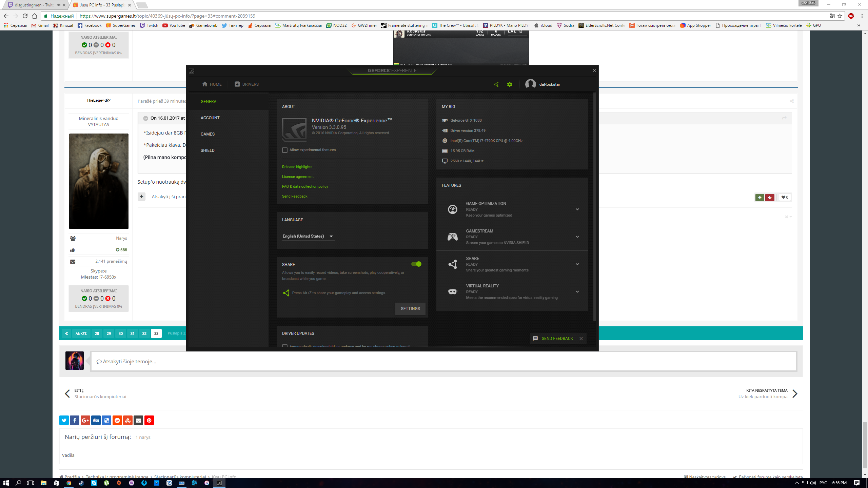Show more bookmarks with the chevron

pyautogui.click(x=859, y=25)
